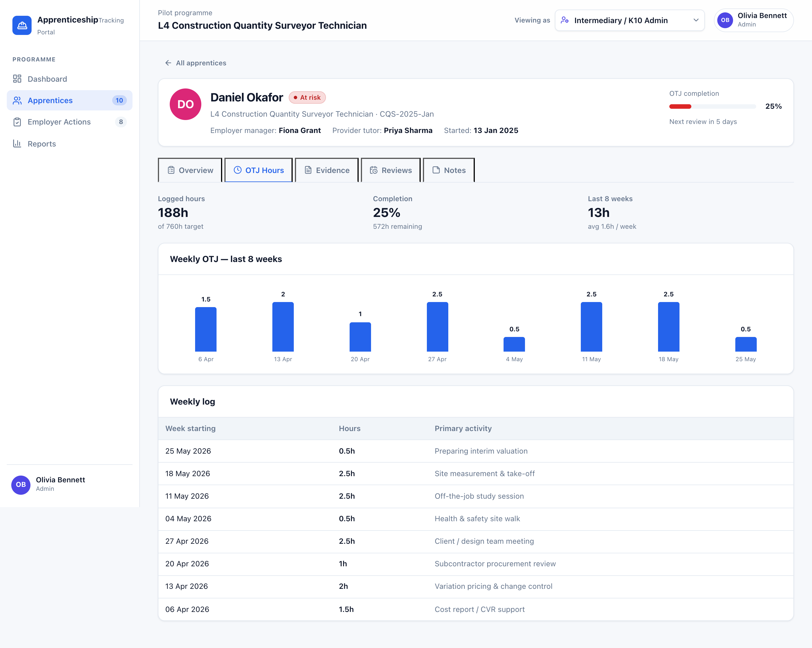Open the Notes tab
This screenshot has width=812, height=648.
coord(449,170)
